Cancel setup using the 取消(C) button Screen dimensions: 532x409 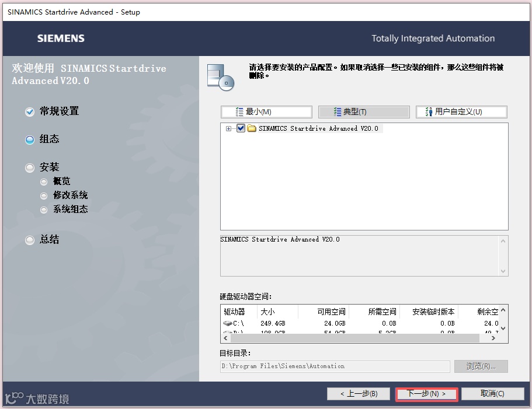click(x=492, y=394)
